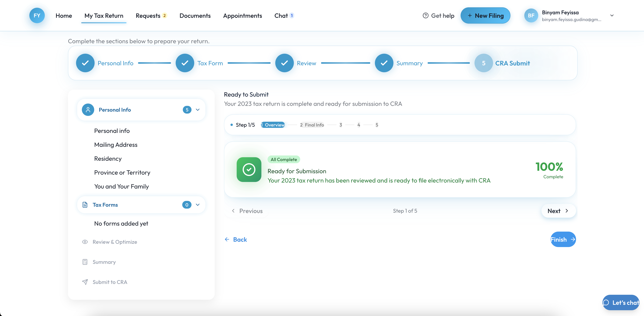
Task: Click the Tax Forms document icon
Action: point(85,205)
